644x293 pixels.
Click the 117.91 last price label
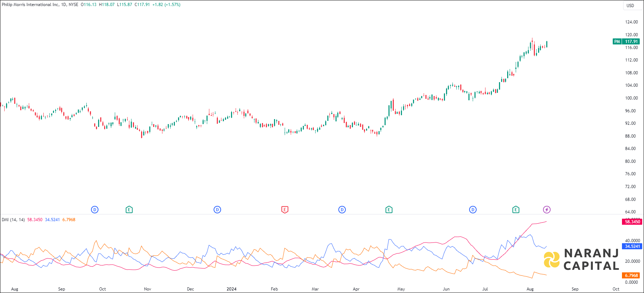coord(631,42)
